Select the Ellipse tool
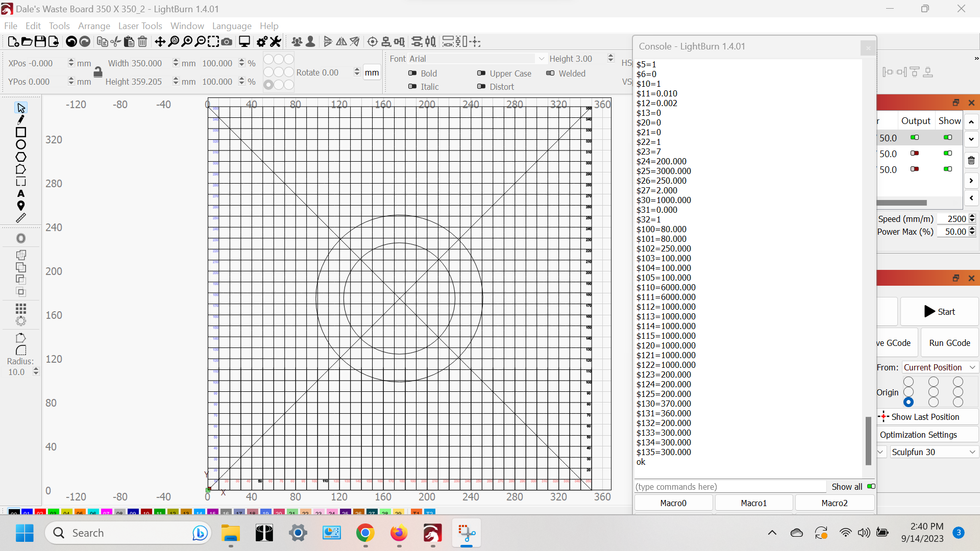 pyautogui.click(x=21, y=144)
